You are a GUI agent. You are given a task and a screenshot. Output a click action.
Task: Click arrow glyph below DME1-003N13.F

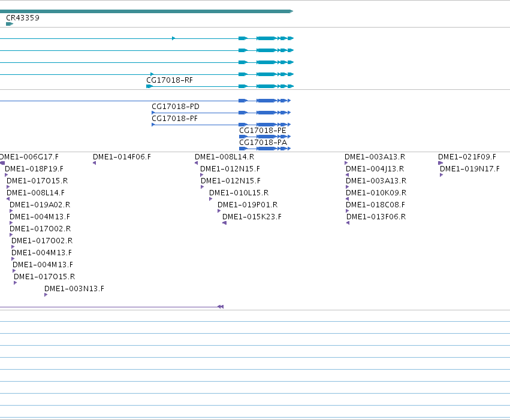[x=46, y=295]
